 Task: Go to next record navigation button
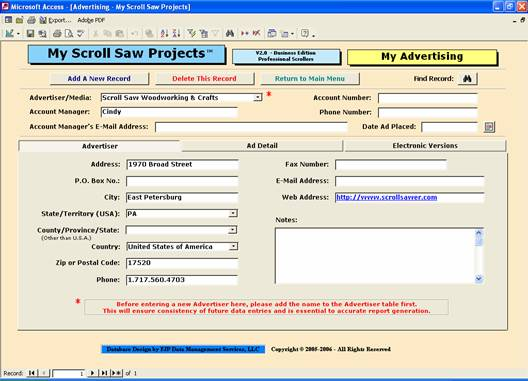point(92,373)
